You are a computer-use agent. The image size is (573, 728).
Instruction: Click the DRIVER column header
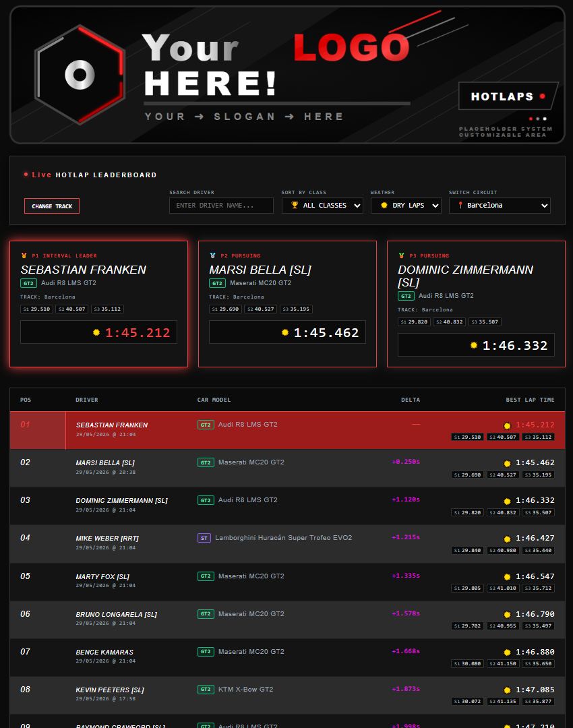[87, 400]
